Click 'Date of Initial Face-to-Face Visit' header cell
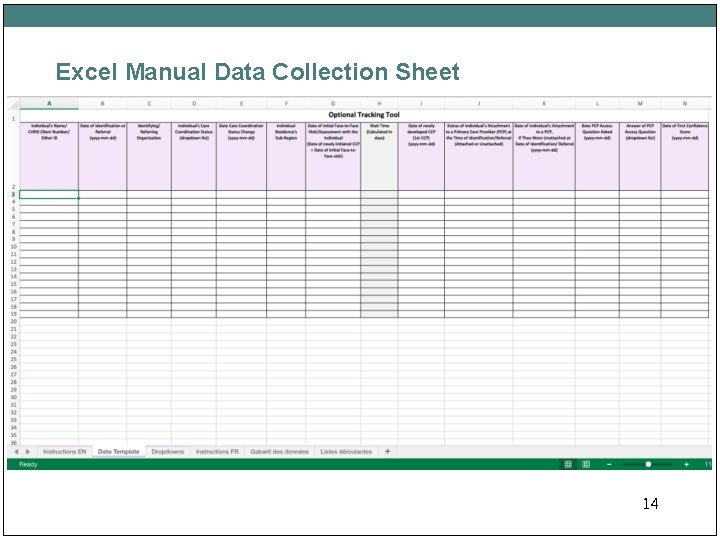 (333, 156)
